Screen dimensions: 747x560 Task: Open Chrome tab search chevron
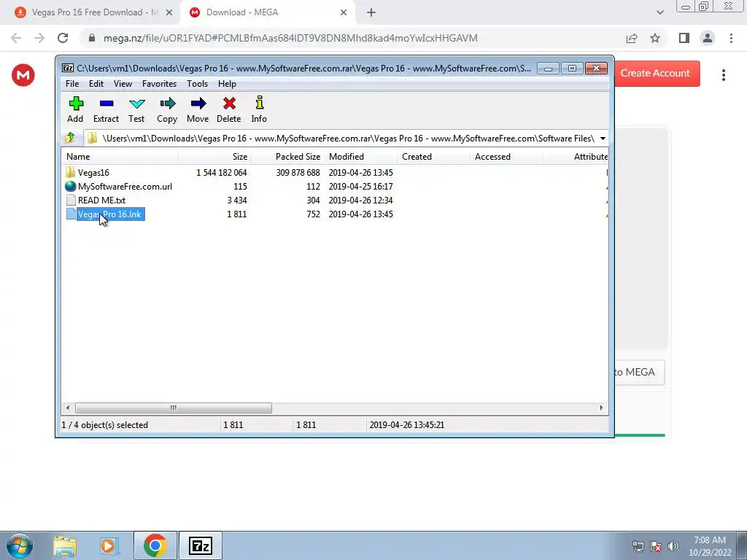659,12
